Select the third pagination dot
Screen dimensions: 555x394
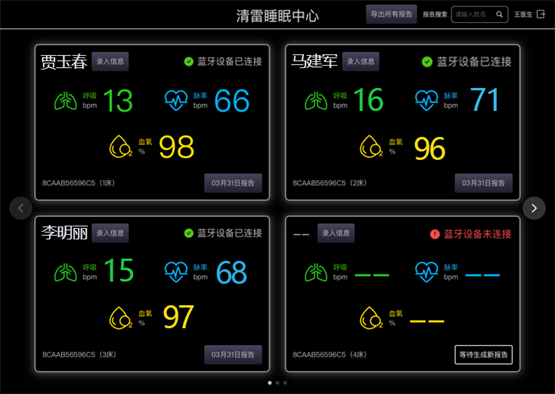(x=285, y=383)
